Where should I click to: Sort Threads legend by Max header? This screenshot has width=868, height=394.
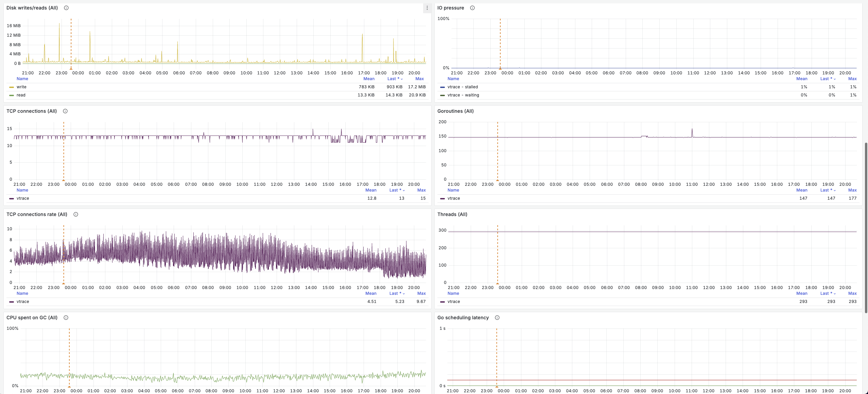852,293
